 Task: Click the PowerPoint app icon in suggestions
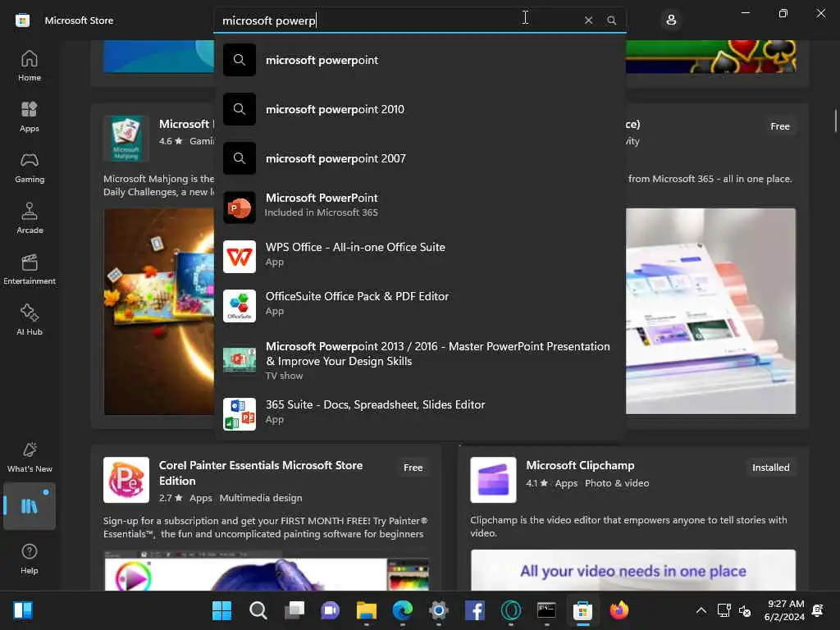pos(240,208)
